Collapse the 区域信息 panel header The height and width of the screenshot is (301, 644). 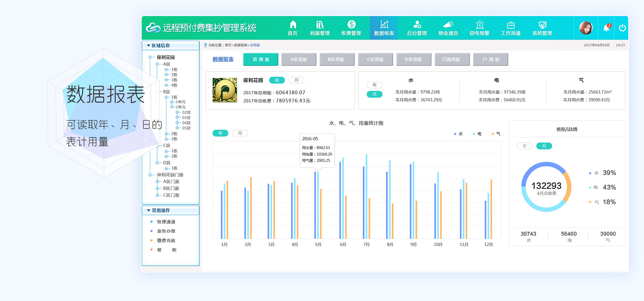click(148, 45)
